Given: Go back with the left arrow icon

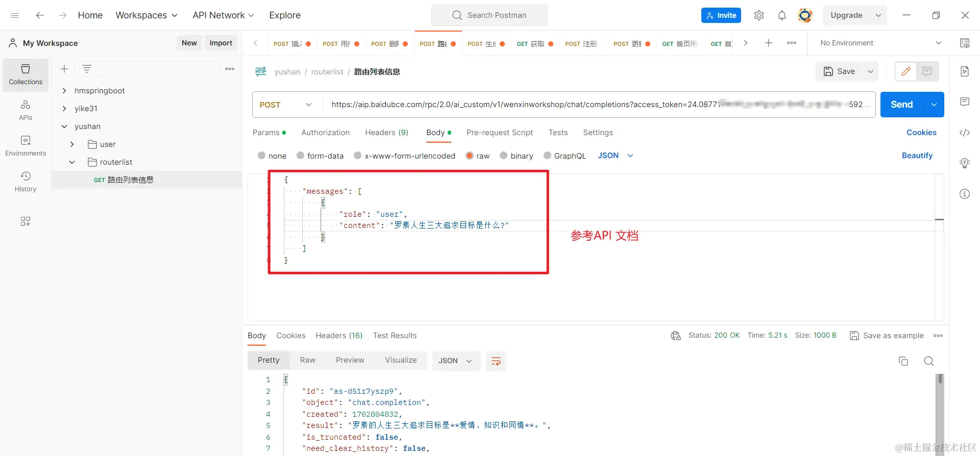Looking at the screenshot, I should 39,15.
